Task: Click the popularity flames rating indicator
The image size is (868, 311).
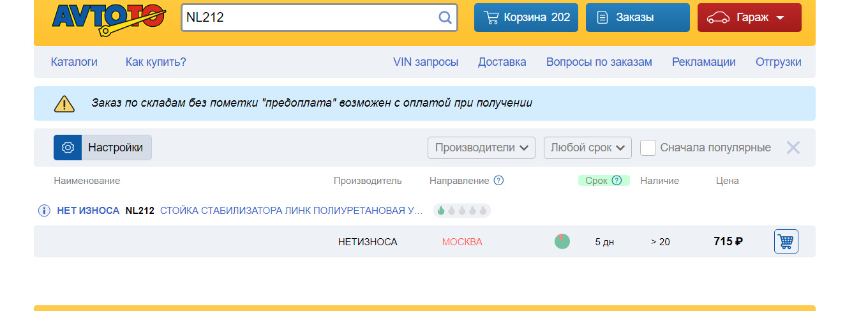Action: coord(462,211)
